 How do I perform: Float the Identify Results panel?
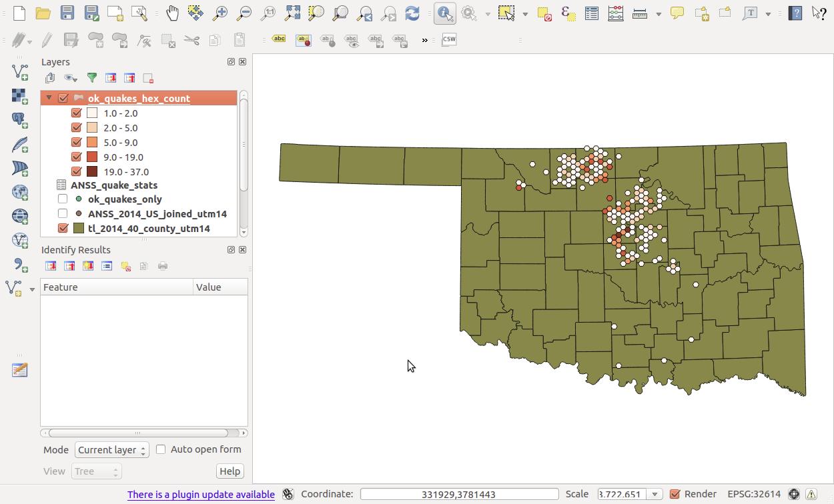click(231, 249)
